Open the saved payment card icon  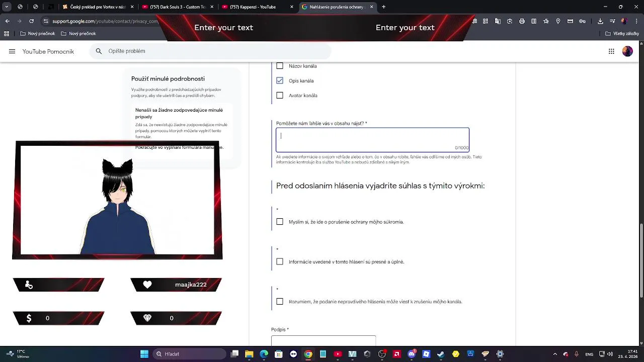(x=570, y=21)
